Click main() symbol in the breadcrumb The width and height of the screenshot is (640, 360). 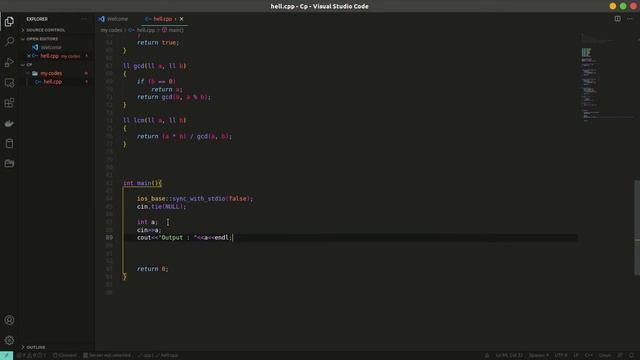(176, 30)
